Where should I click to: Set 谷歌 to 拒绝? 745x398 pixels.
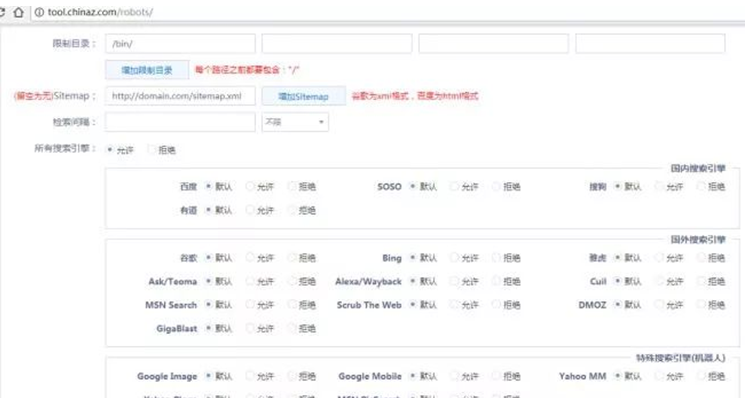(x=292, y=257)
